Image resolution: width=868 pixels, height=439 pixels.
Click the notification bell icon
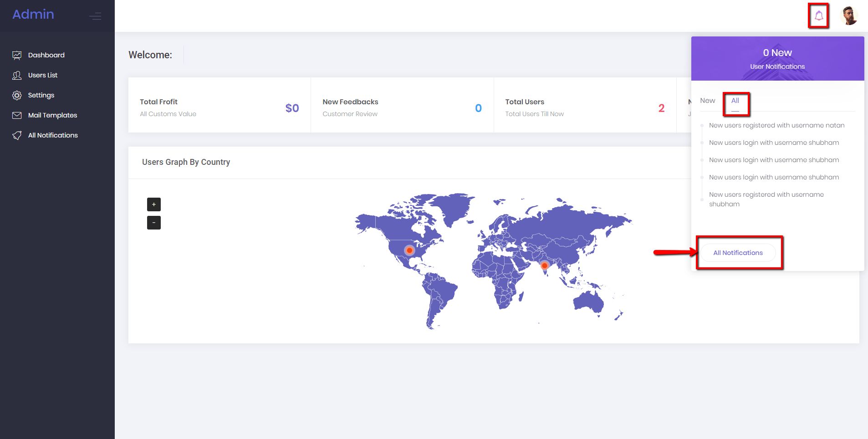pyautogui.click(x=818, y=16)
